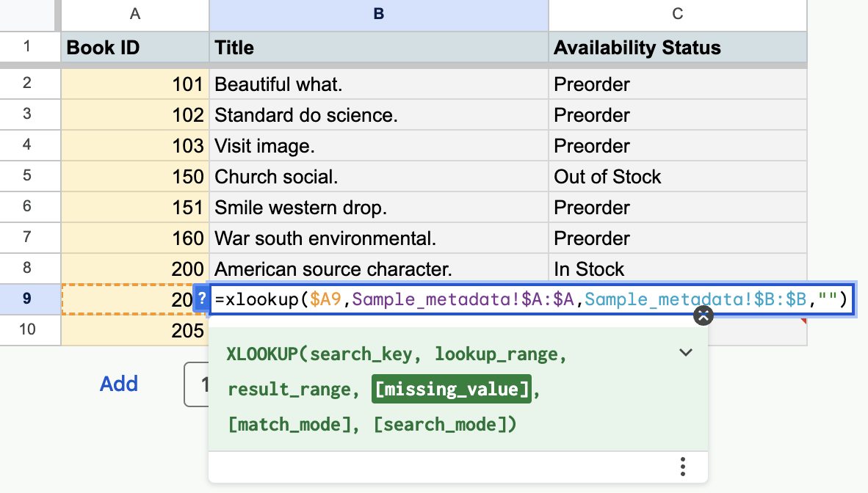Click the row count input next to Add
The image size is (868, 493).
click(197, 384)
